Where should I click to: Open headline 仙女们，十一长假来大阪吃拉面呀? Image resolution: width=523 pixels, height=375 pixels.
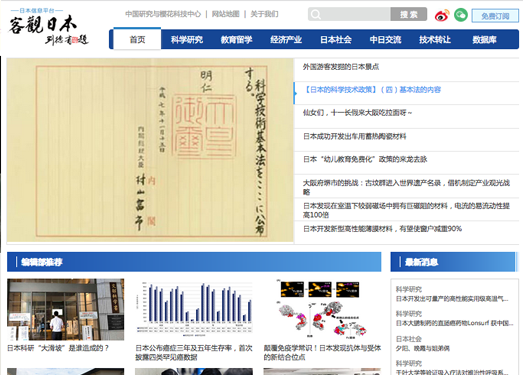(x=358, y=113)
